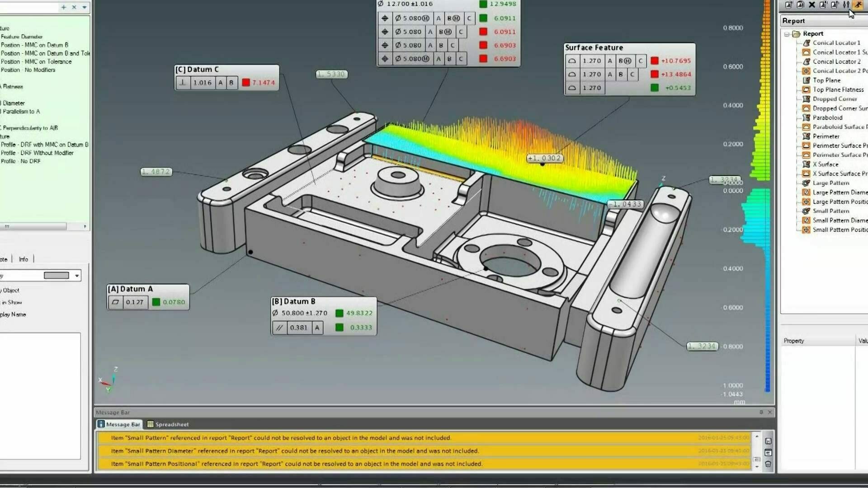Click the X delete icon in the report toolbar
This screenshot has height=488, width=868.
[812, 5]
